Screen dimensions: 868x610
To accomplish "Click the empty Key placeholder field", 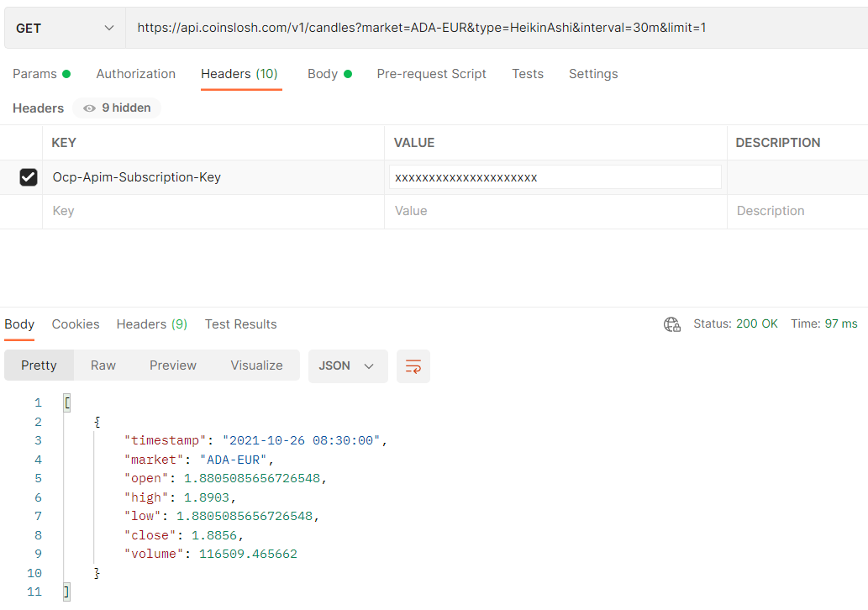I will pos(213,211).
